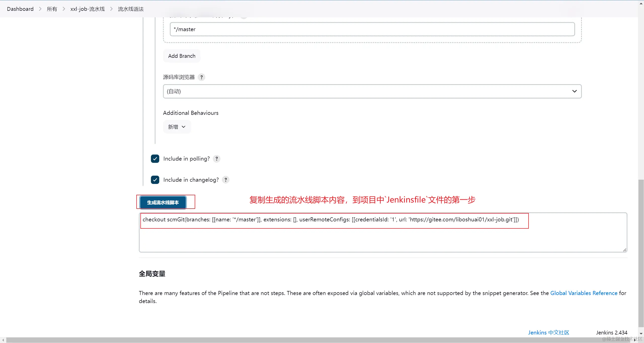Click the textarea resize handle
The width and height of the screenshot is (644, 343).
click(x=625, y=250)
